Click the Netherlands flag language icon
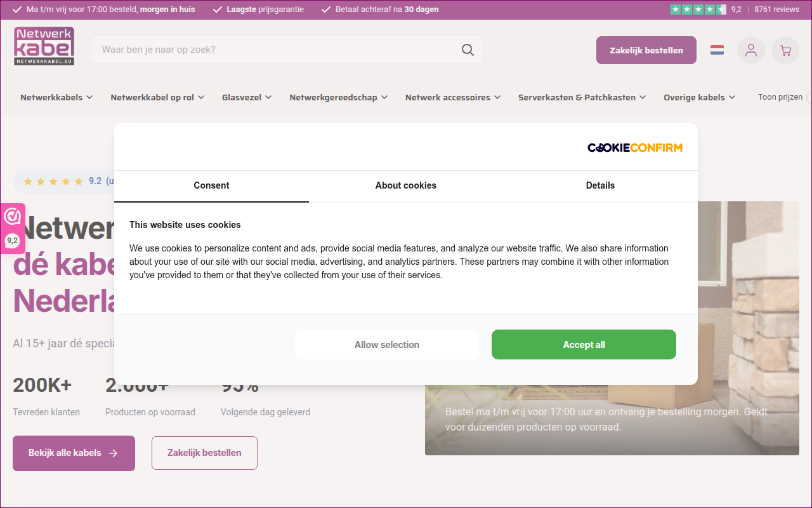The width and height of the screenshot is (812, 508). pyautogui.click(x=717, y=50)
